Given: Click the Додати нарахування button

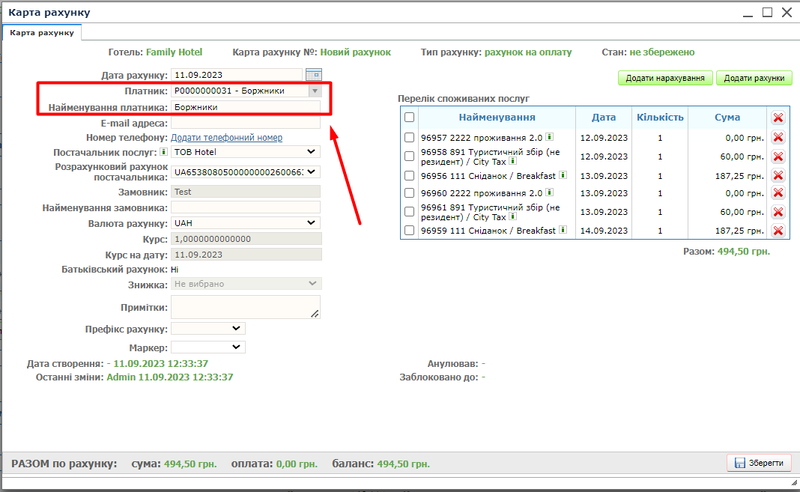Looking at the screenshot, I should (x=663, y=77).
